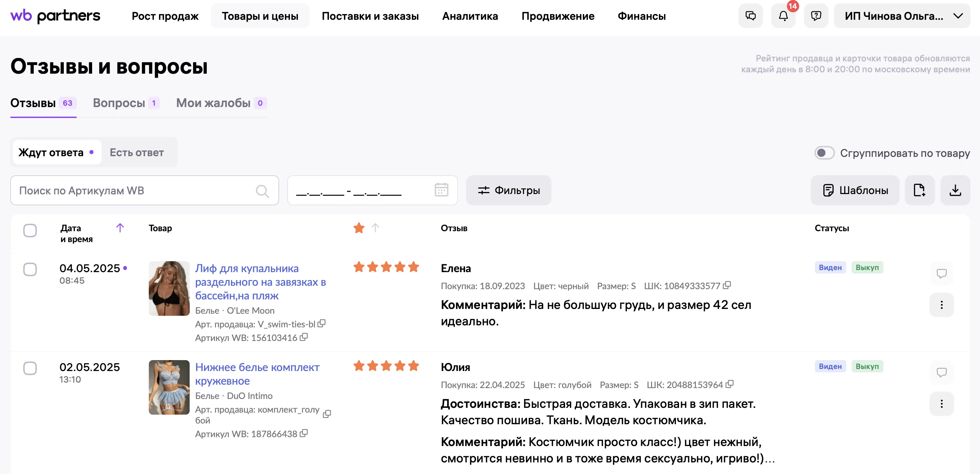Open the chat messages icon in header
This screenshot has width=980, height=474.
click(x=750, y=16)
